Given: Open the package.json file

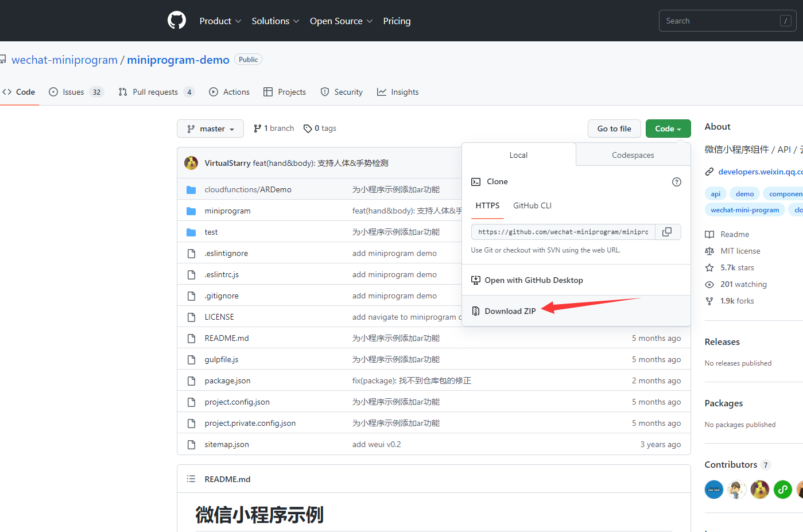Looking at the screenshot, I should point(227,381).
